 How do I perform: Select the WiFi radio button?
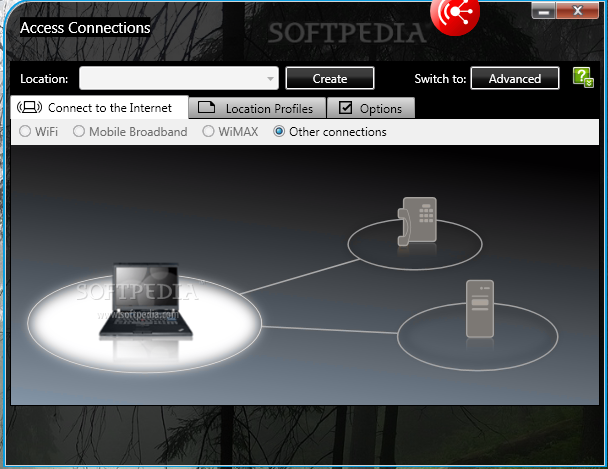pos(25,131)
